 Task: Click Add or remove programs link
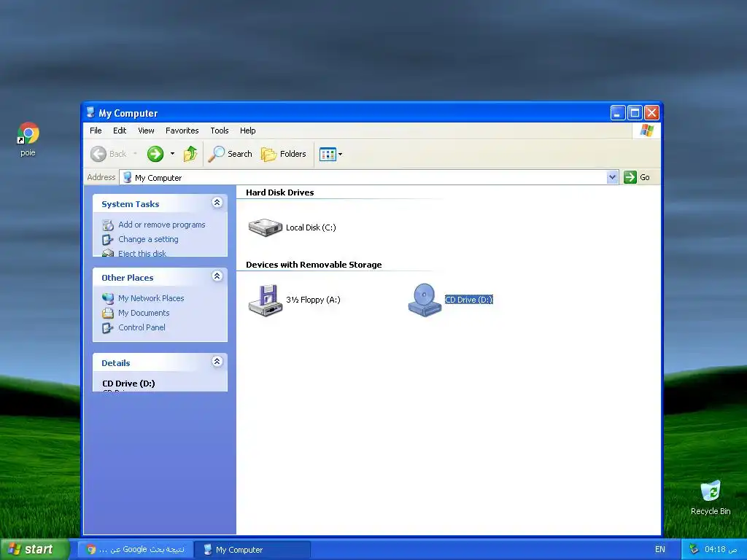point(161,225)
